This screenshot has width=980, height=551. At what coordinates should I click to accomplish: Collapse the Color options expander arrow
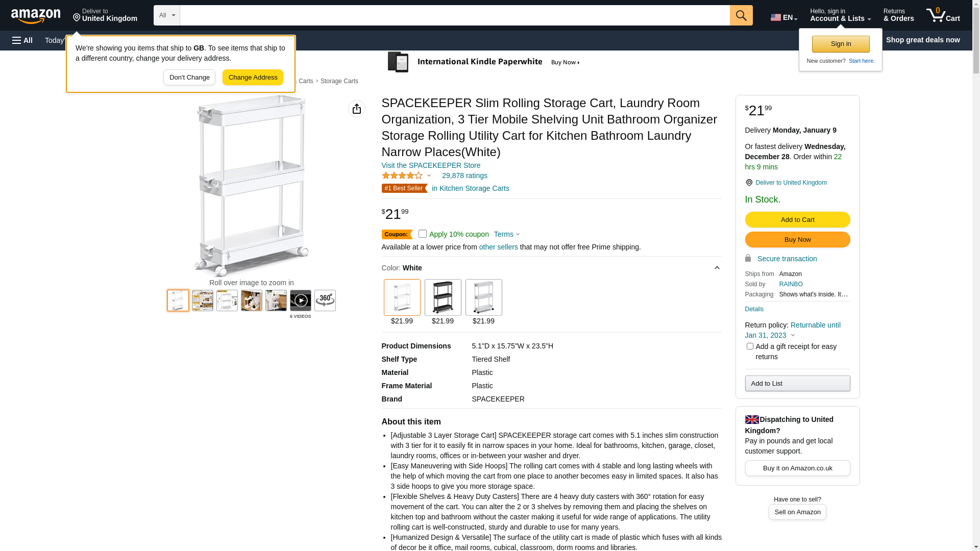pos(717,268)
